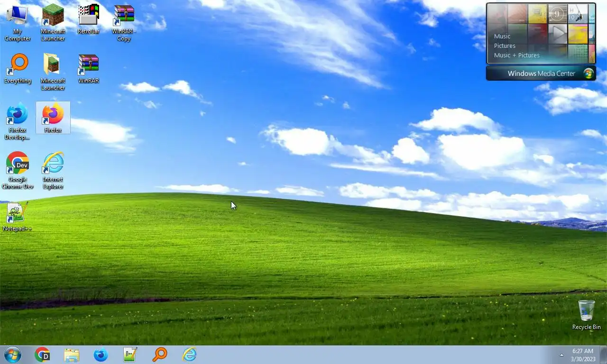The height and width of the screenshot is (364, 607).
Task: Select the RetroBar desktop icon
Action: click(88, 19)
